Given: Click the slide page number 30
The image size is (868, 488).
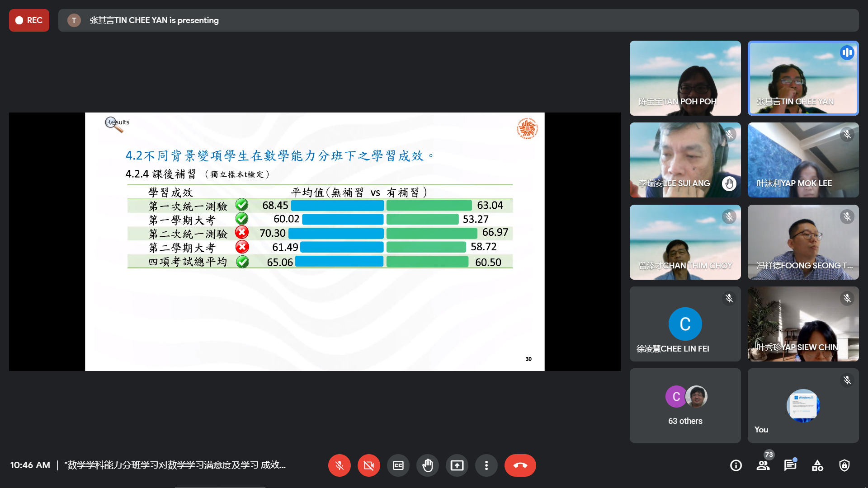Looking at the screenshot, I should (x=528, y=359).
